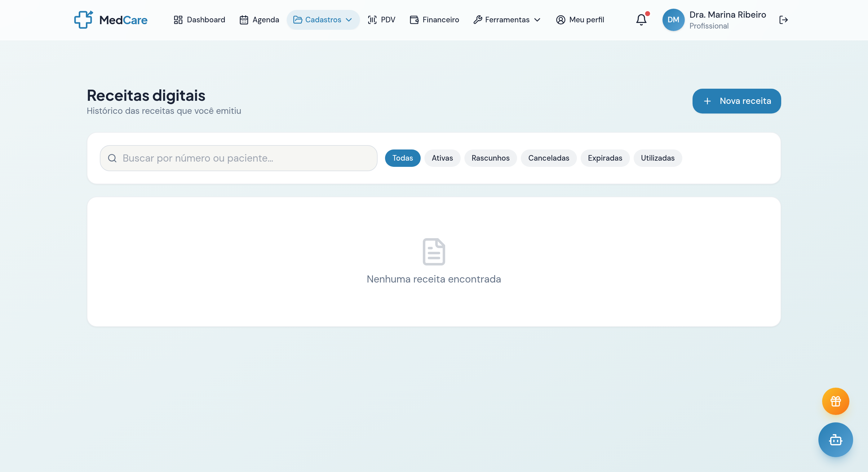Switch to the Rascunhos tab

click(x=491, y=158)
